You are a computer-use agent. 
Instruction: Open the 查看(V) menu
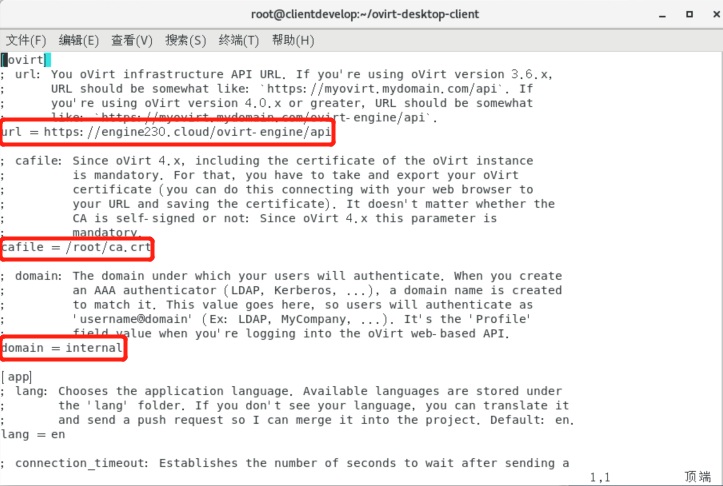[x=132, y=41]
